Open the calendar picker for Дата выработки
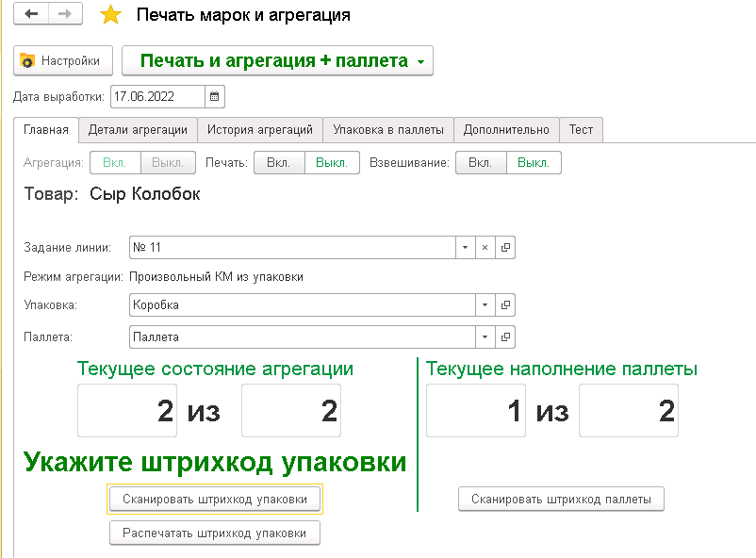 coord(215,96)
